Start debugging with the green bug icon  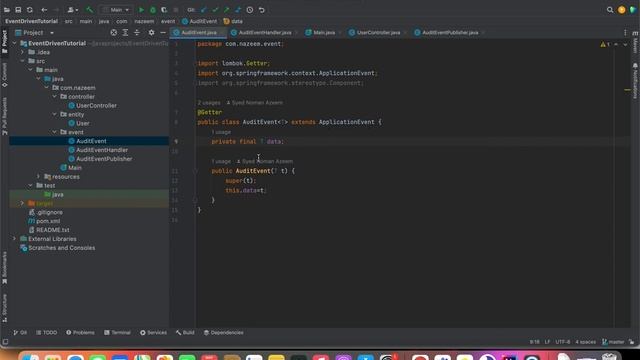click(x=153, y=10)
